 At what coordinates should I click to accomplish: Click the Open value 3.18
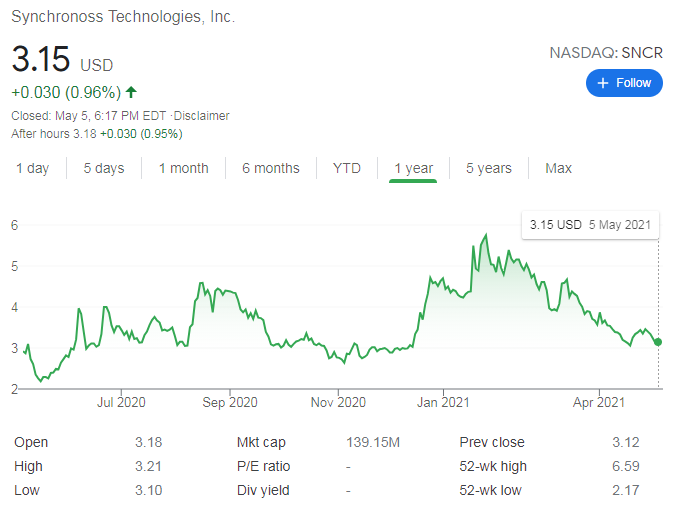click(x=149, y=442)
